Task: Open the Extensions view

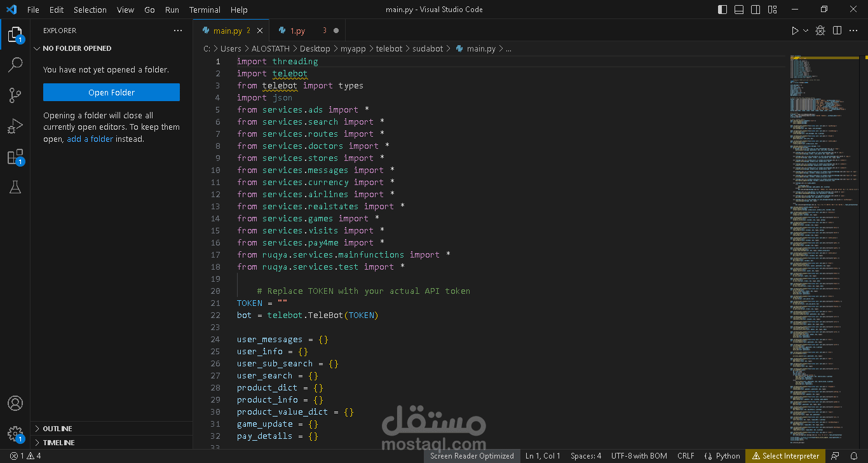Action: coord(15,157)
